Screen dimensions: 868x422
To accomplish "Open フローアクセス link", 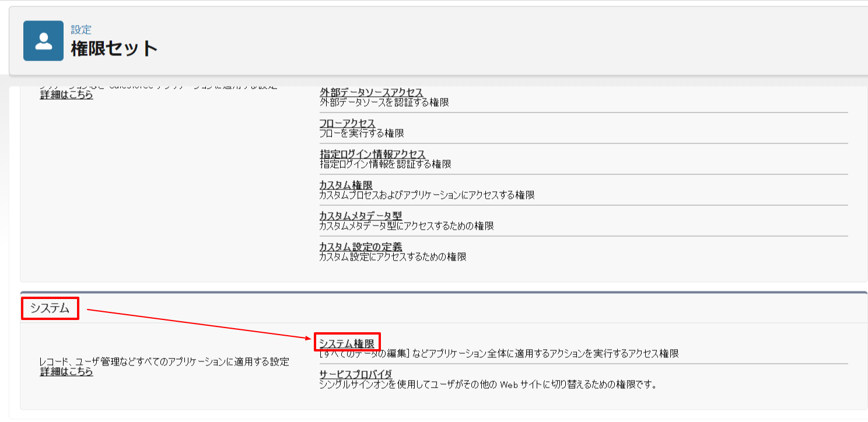I will tap(347, 124).
